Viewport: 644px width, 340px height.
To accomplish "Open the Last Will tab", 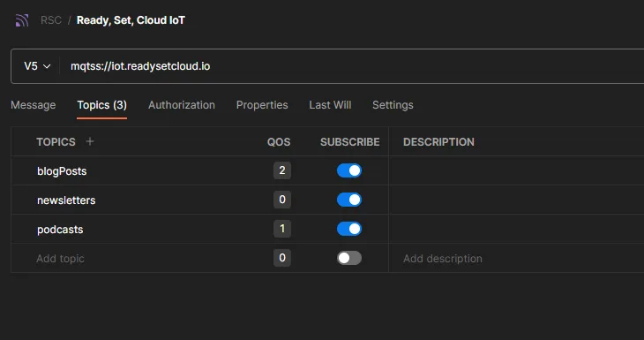I will [330, 105].
